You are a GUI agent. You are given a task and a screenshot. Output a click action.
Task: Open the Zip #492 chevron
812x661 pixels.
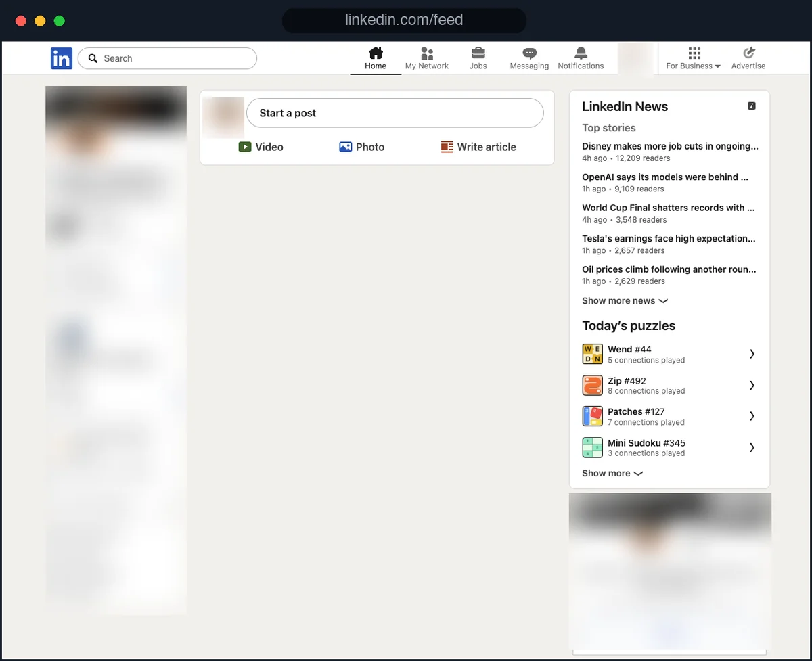[752, 385]
